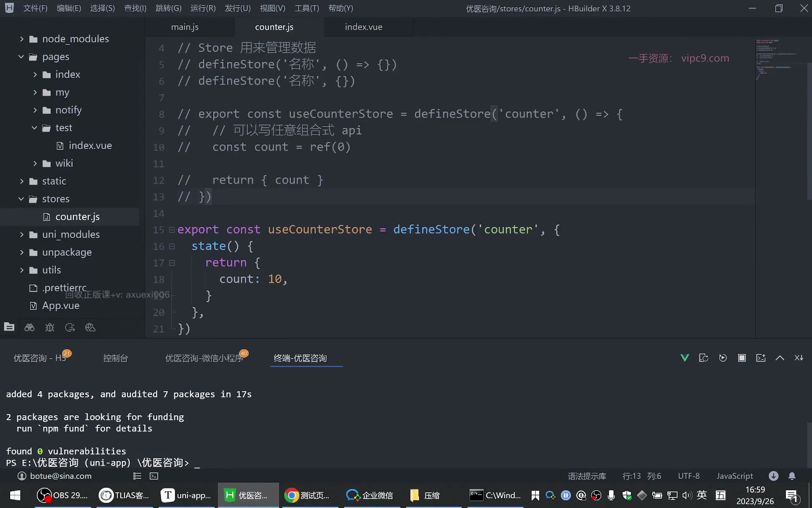Collapse the stores folder
Image resolution: width=812 pixels, height=508 pixels.
[21, 199]
